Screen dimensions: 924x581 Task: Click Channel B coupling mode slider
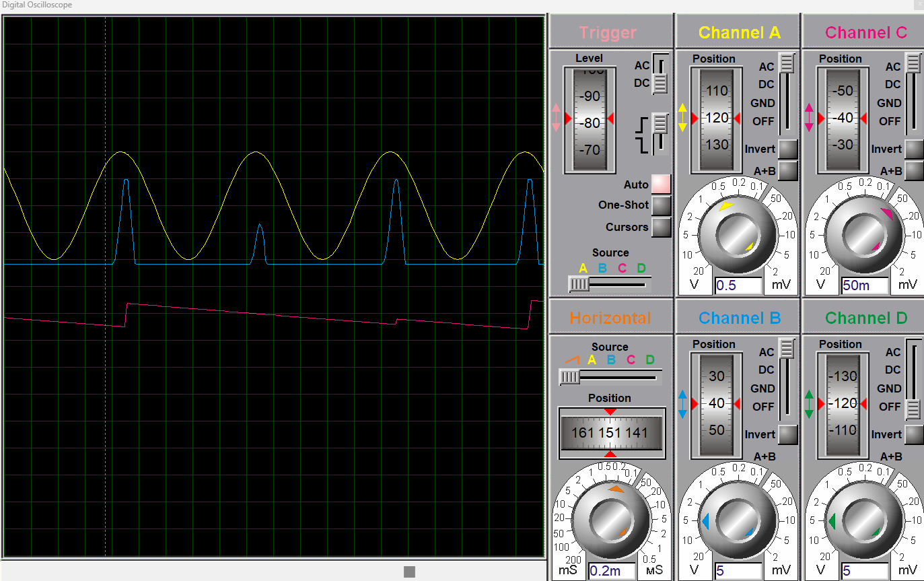(x=787, y=378)
